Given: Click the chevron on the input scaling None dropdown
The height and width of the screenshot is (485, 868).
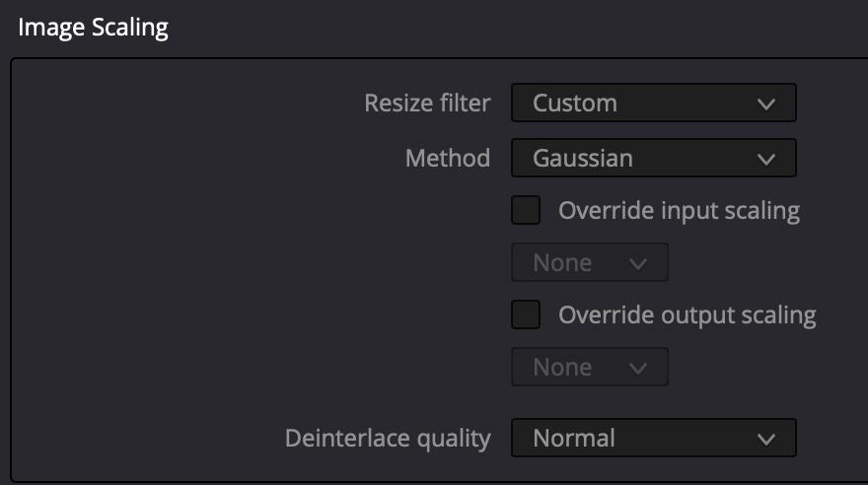Looking at the screenshot, I should [638, 263].
